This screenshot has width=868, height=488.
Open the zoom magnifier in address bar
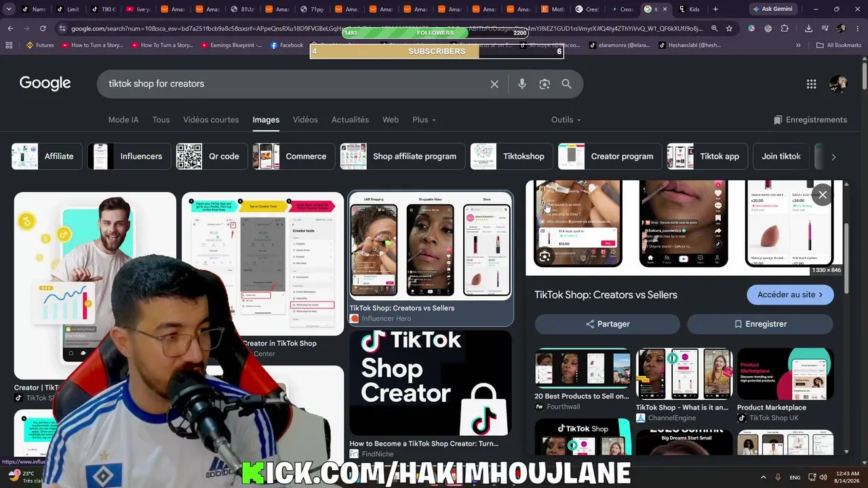tap(715, 28)
